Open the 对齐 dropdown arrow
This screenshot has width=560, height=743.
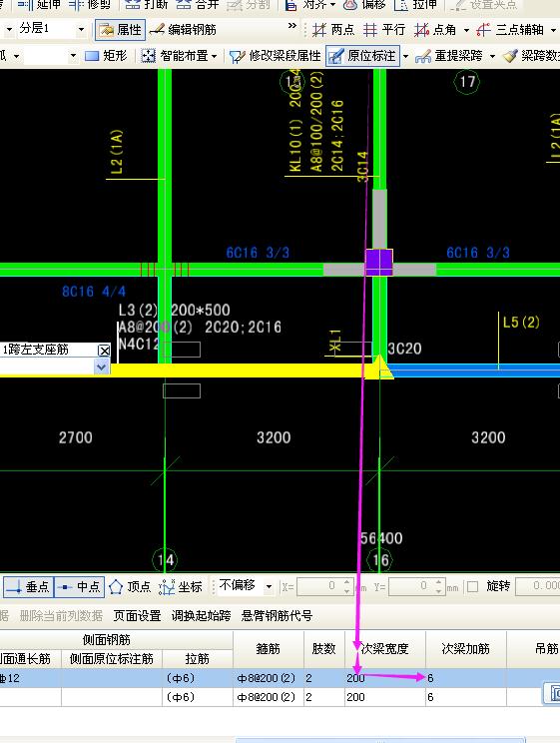(x=332, y=5)
